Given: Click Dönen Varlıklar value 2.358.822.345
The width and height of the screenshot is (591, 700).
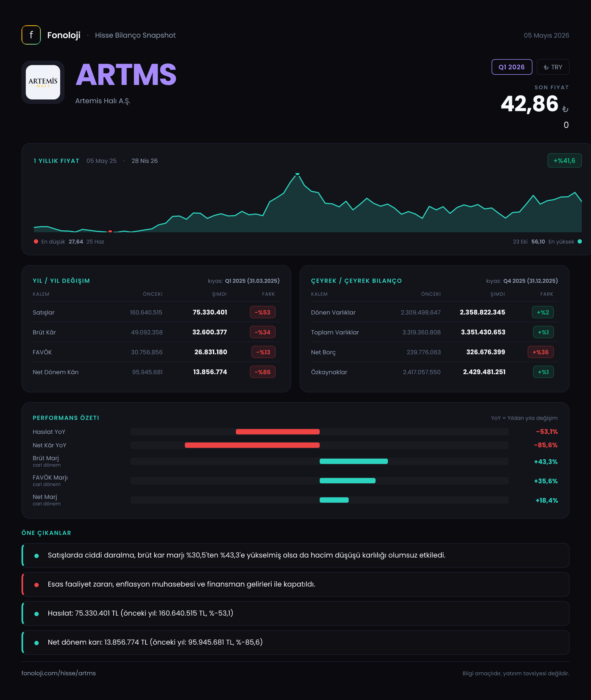Looking at the screenshot, I should tap(482, 312).
